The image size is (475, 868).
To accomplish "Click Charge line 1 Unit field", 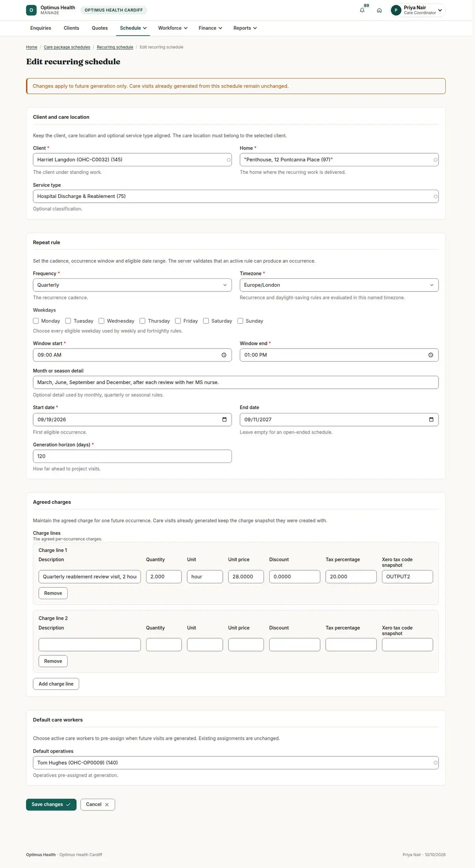I will pyautogui.click(x=205, y=577).
